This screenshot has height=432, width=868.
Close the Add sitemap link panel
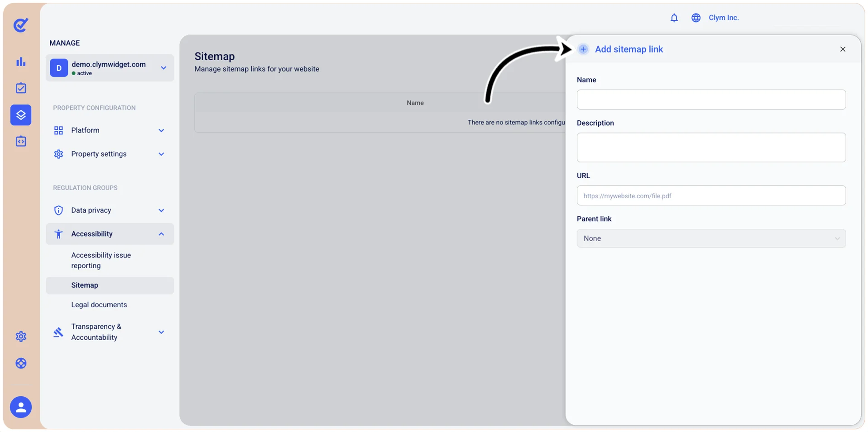click(843, 49)
